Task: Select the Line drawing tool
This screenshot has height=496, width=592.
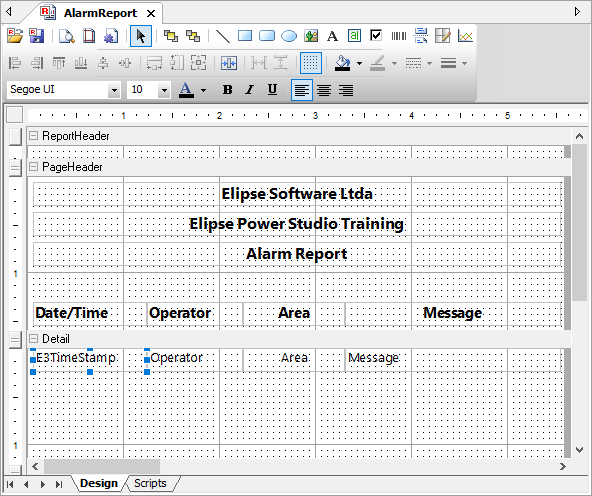Action: pos(223,36)
